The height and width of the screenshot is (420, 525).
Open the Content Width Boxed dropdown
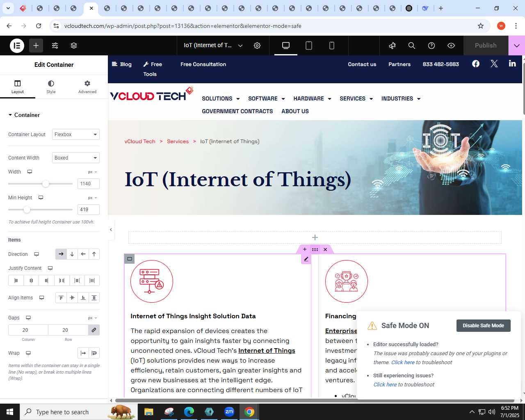76,158
